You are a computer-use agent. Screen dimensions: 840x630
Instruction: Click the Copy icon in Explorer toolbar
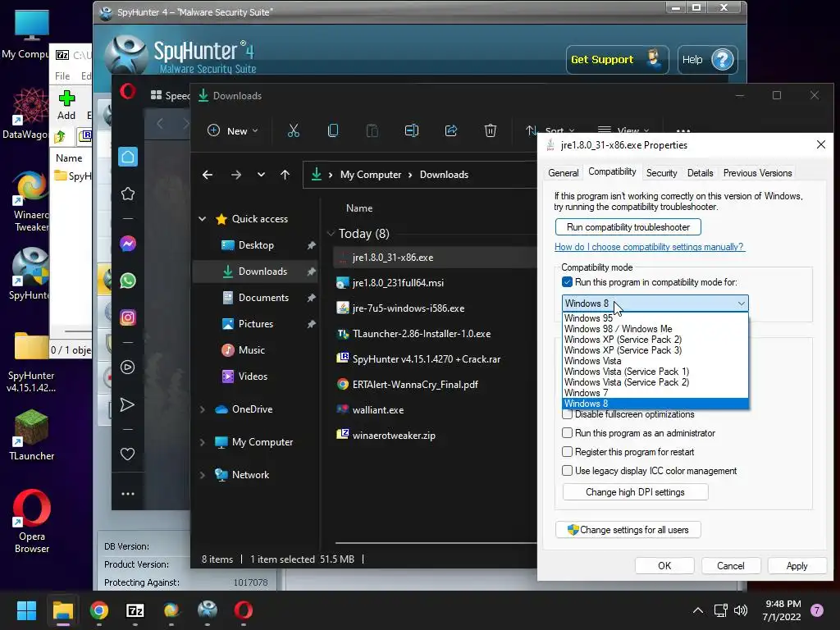[333, 130]
